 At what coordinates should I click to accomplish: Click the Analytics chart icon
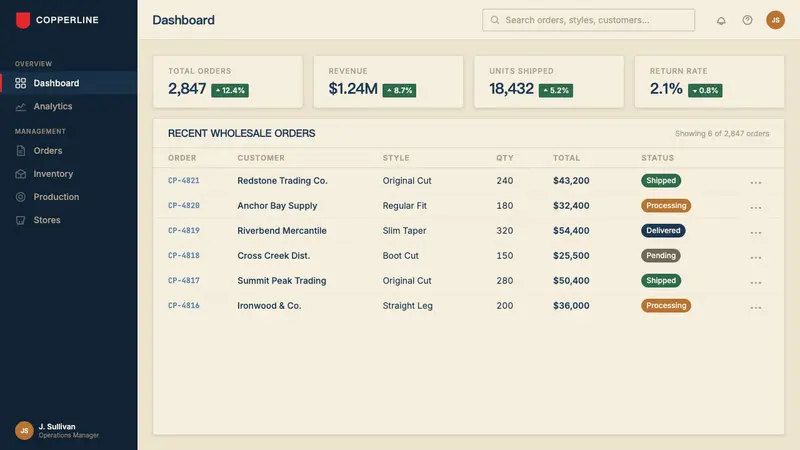[20, 107]
